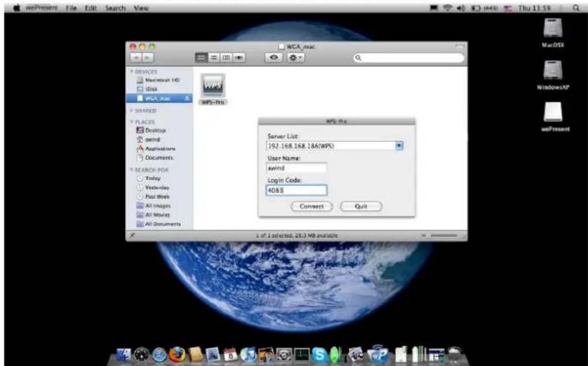Collapse the PLACES sidebar section
This screenshot has height=366, width=588.
132,122
